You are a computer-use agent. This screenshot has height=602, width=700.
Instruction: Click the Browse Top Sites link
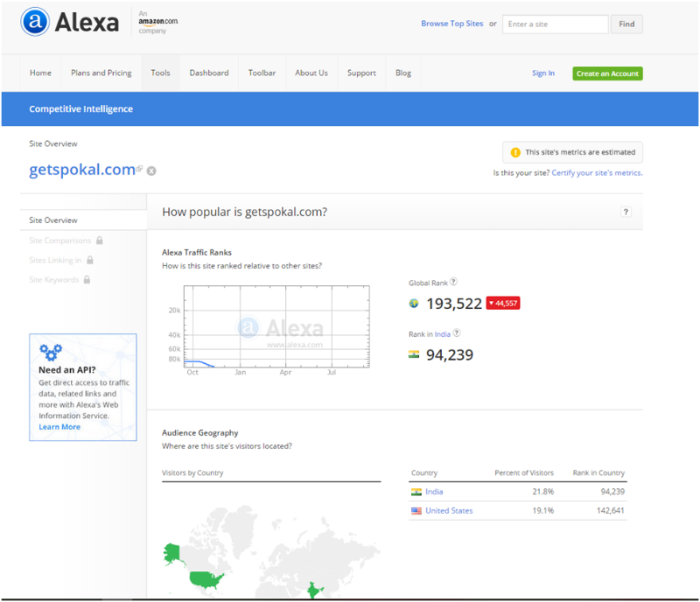(452, 24)
